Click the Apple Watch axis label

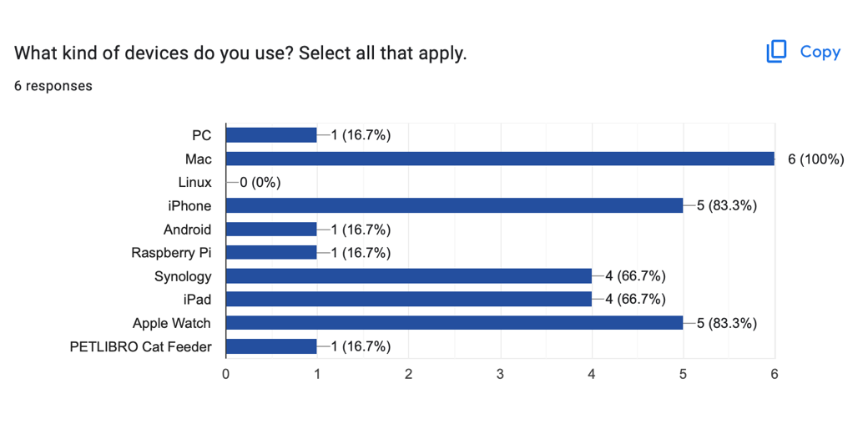click(172, 323)
